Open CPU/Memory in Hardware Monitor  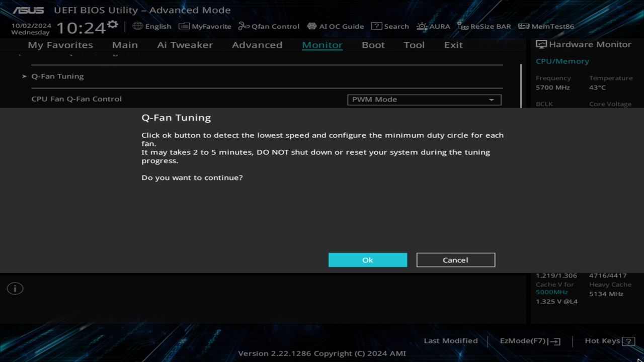coord(562,61)
